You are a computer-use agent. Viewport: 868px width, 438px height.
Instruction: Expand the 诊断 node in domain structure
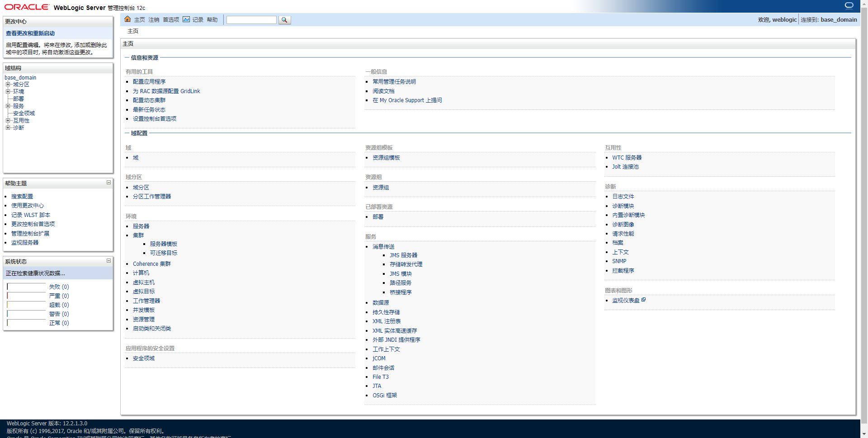pos(8,127)
